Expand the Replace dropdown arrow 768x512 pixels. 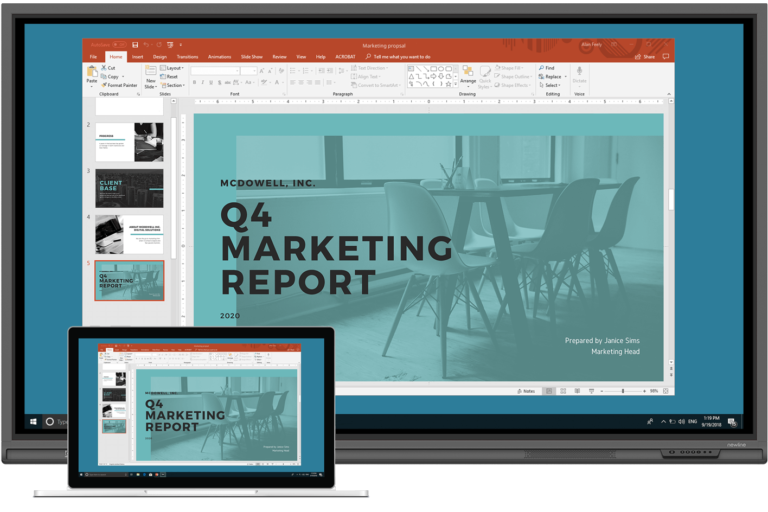coord(563,77)
